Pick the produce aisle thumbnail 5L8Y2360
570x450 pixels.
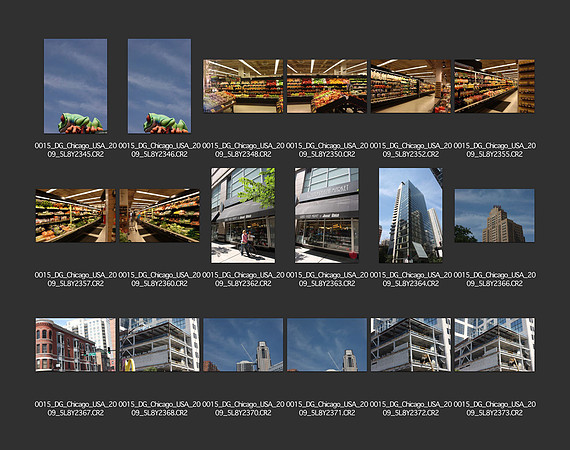(159, 215)
